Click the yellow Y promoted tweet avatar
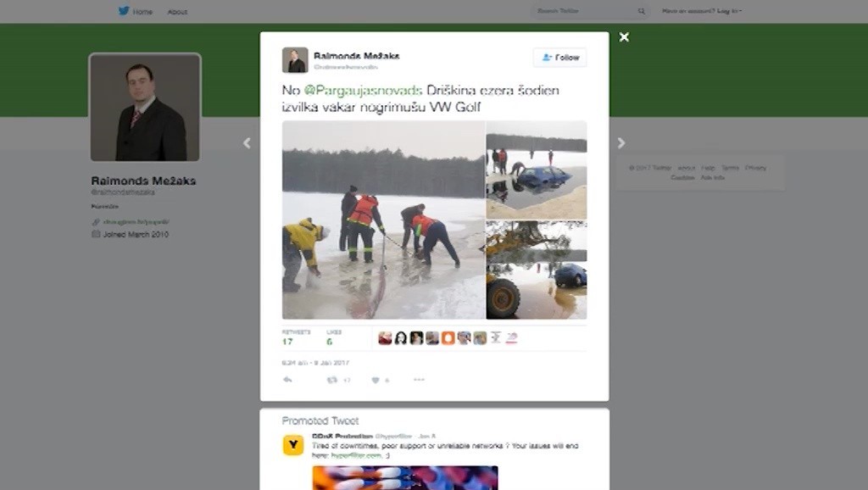This screenshot has width=868, height=490. [x=293, y=445]
